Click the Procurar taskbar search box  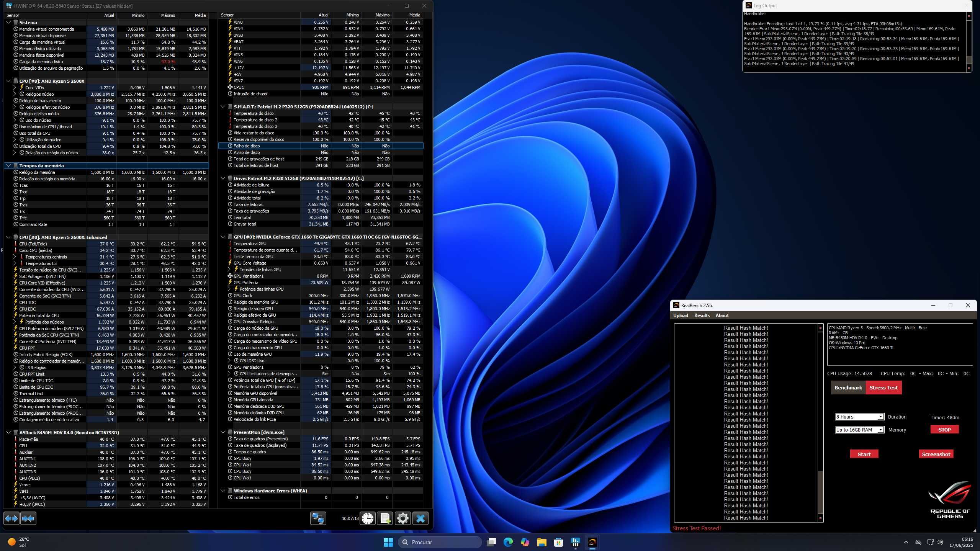[440, 542]
